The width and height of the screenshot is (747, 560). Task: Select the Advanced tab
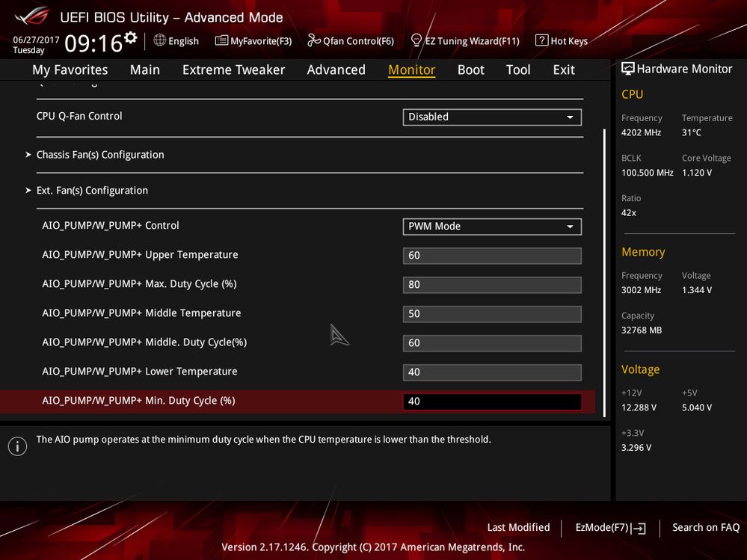click(336, 70)
